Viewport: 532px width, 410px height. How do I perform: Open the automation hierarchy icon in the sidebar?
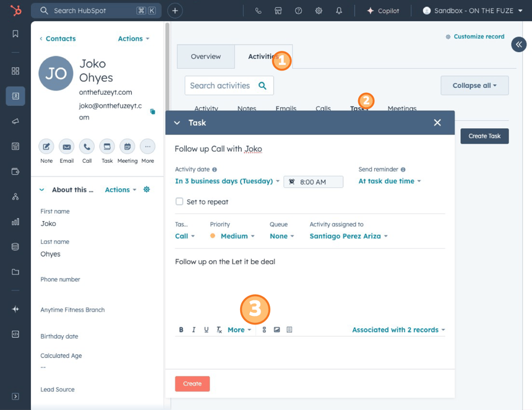tap(15, 197)
